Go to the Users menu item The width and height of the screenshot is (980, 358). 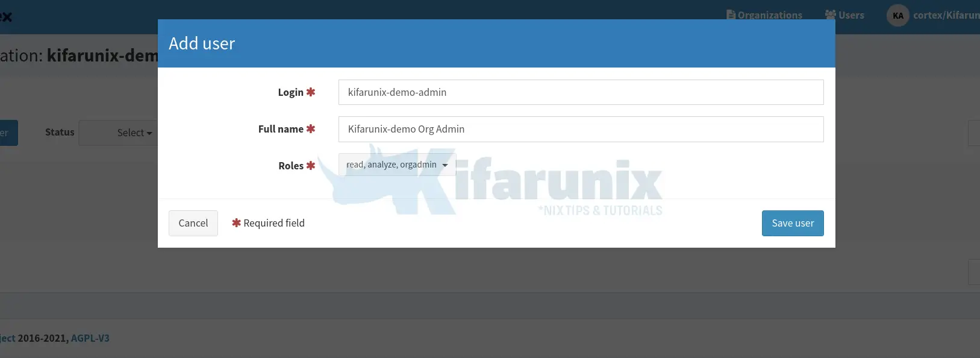coord(844,15)
